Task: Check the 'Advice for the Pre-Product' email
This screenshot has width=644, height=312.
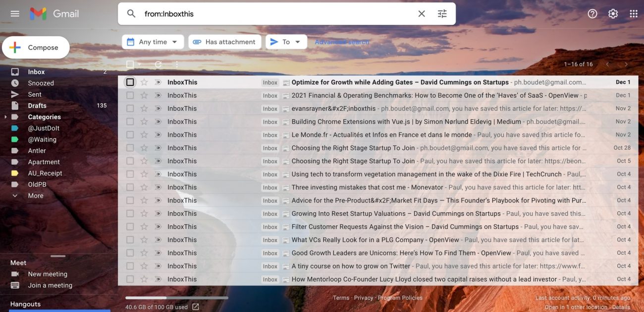Action: pyautogui.click(x=130, y=200)
